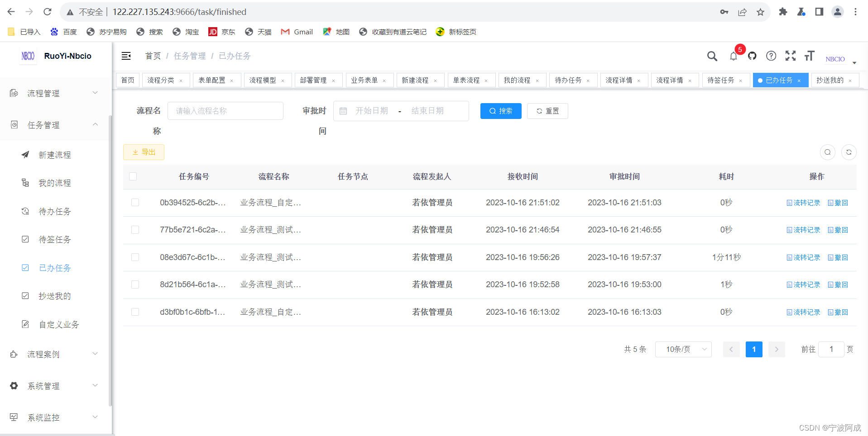Toggle the select-all header checkbox
Screen dimensions: 868x436
(133, 176)
